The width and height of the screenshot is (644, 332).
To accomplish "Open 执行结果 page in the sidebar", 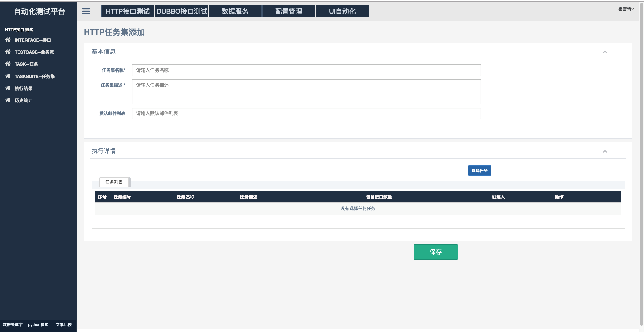I will click(23, 88).
